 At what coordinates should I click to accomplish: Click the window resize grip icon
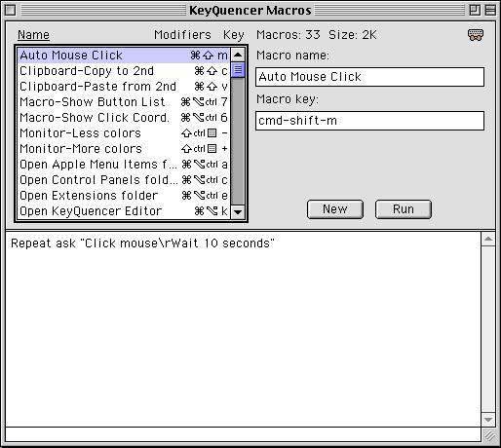pyautogui.click(x=489, y=435)
